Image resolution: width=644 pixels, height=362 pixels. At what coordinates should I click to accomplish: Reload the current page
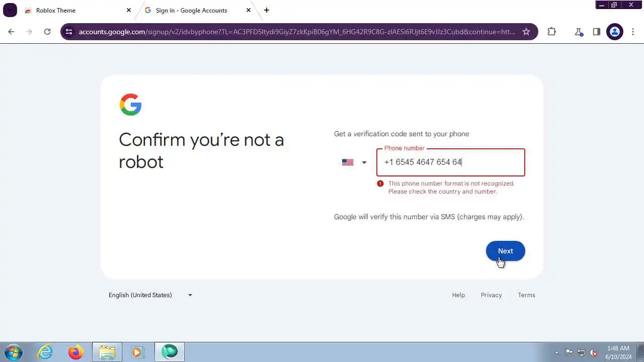click(x=47, y=32)
